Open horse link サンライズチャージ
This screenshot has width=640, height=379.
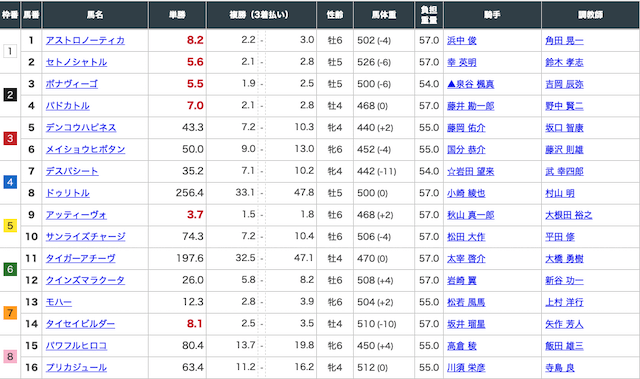pos(85,237)
